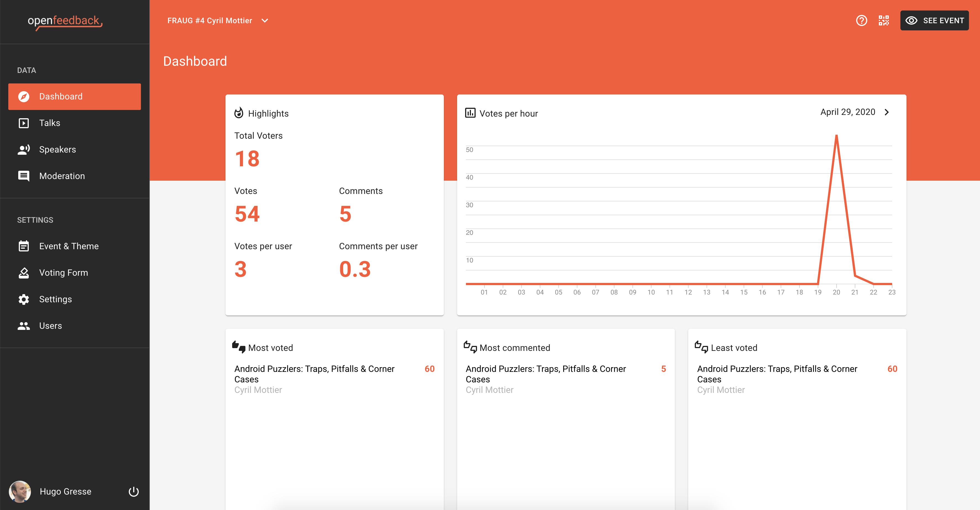Advance to next day with chevron arrow

tap(887, 112)
